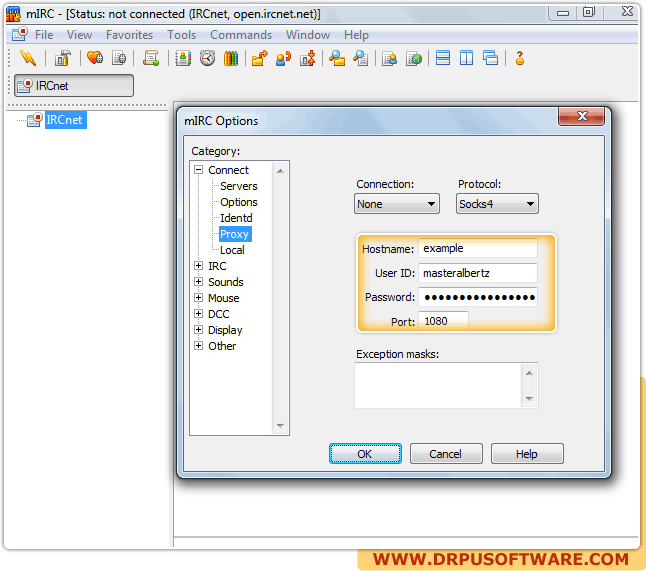
Task: Click the DCC Chat person-phone icon
Action: pyautogui.click(x=283, y=58)
